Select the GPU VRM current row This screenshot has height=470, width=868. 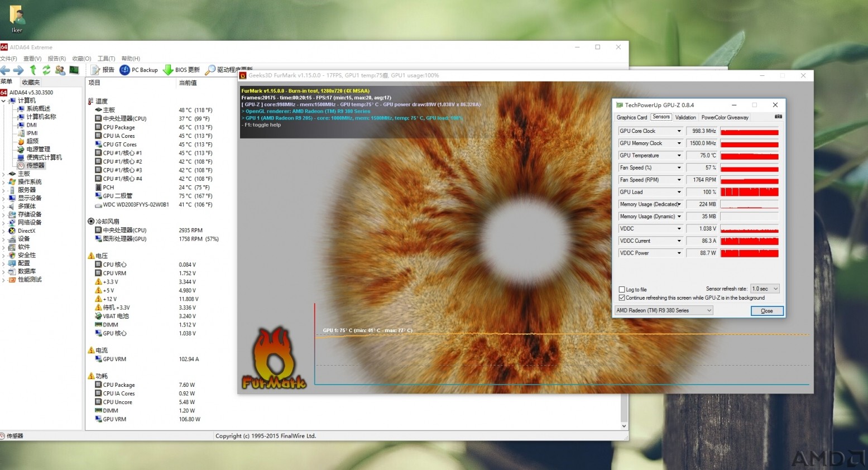(147, 359)
